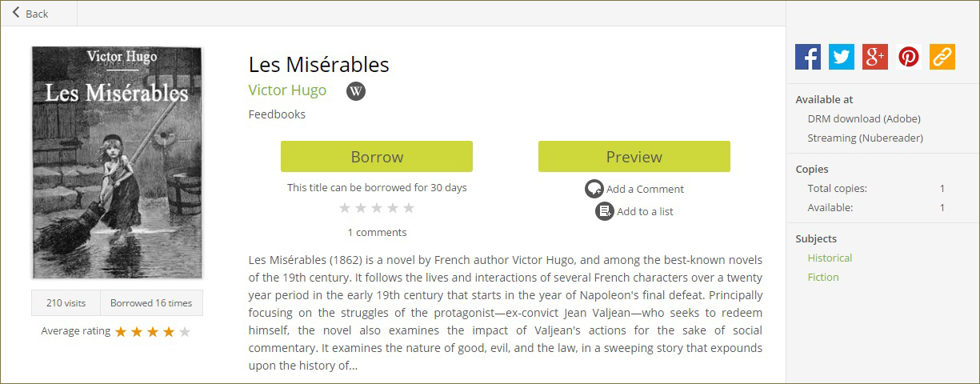The width and height of the screenshot is (980, 384).
Task: Share via the Google Plus icon
Action: tap(875, 57)
